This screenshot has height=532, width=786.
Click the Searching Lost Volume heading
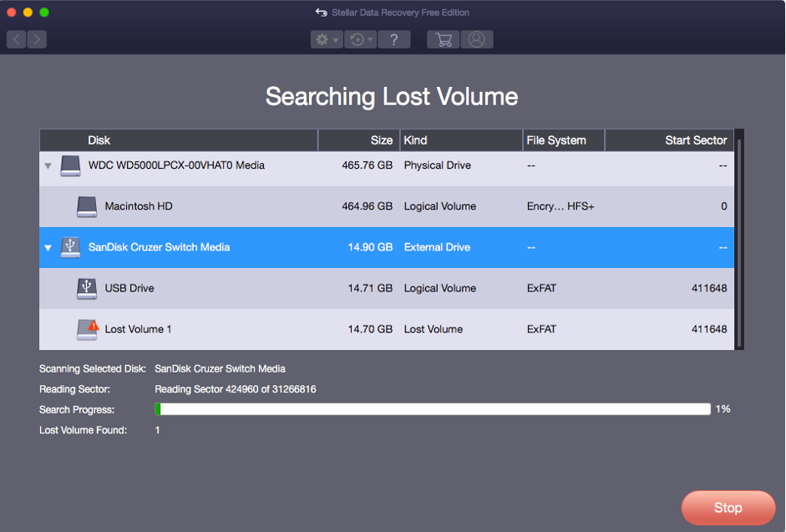(392, 96)
